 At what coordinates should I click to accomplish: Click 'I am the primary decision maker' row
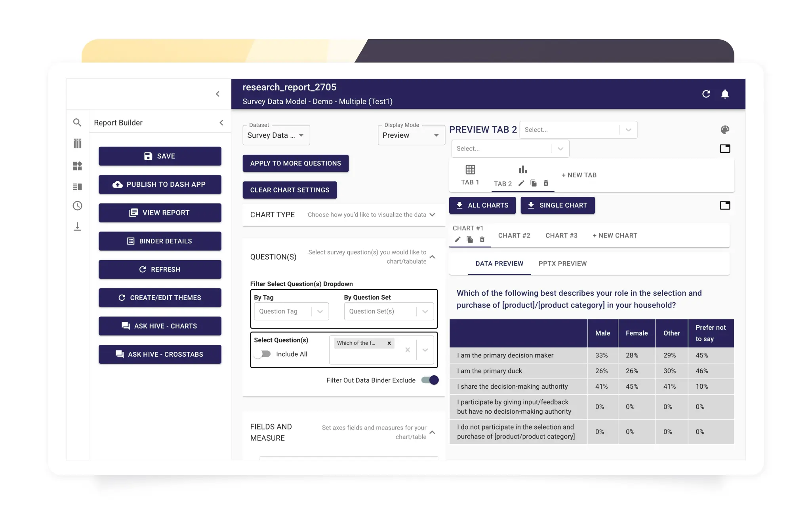592,355
